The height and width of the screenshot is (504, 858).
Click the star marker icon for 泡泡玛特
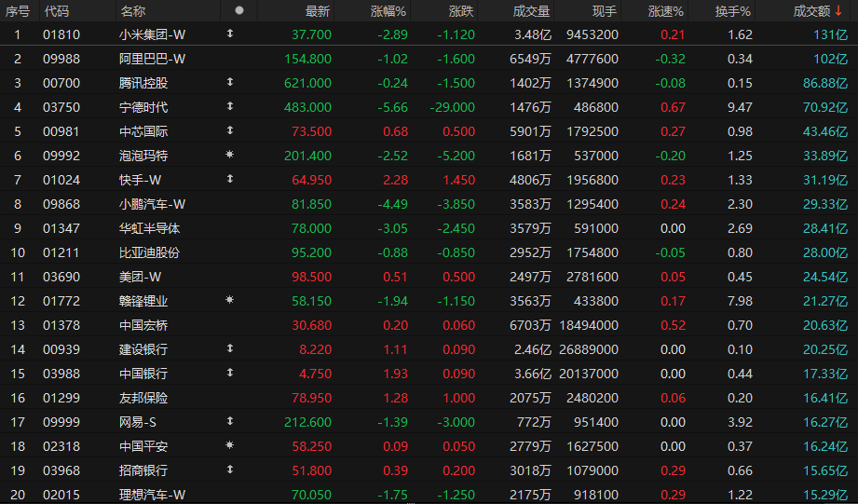tap(230, 155)
